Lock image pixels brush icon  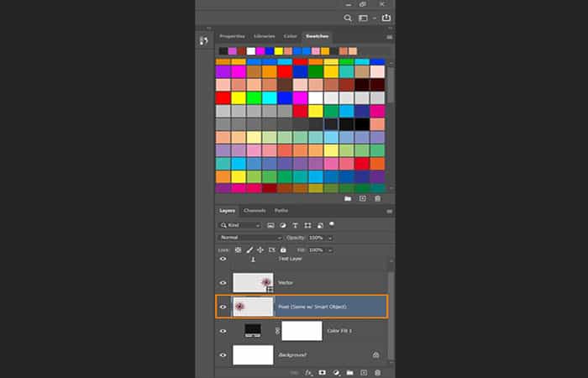(x=249, y=249)
